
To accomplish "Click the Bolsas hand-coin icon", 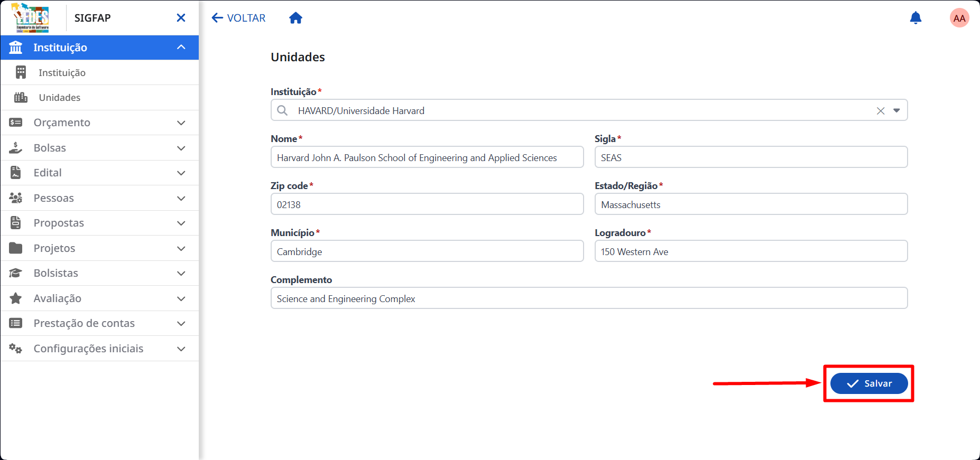I will (x=16, y=147).
